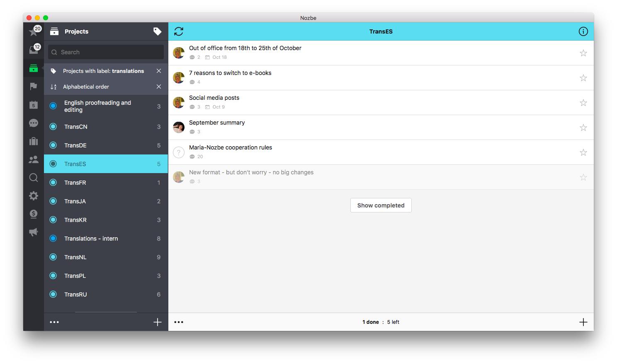Click the tag icon beside label filter
This screenshot has width=617, height=364.
coord(53,71)
